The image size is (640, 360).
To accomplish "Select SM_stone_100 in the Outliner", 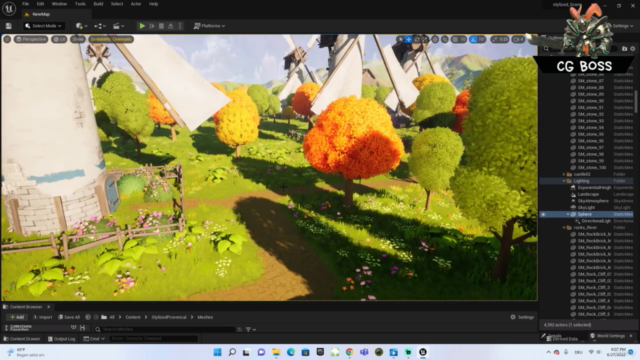I will click(591, 167).
